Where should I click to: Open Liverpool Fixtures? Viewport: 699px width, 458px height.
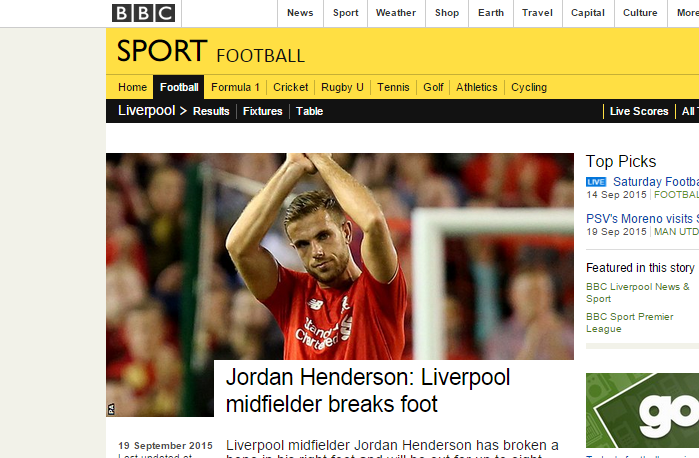[263, 111]
